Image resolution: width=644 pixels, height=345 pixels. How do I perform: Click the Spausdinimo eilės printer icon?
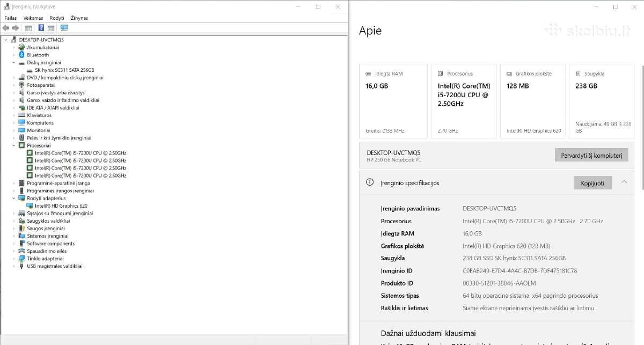pyautogui.click(x=22, y=251)
